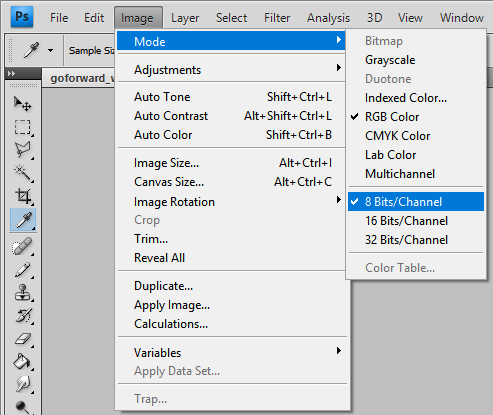Select the Eraser tool

click(23, 339)
